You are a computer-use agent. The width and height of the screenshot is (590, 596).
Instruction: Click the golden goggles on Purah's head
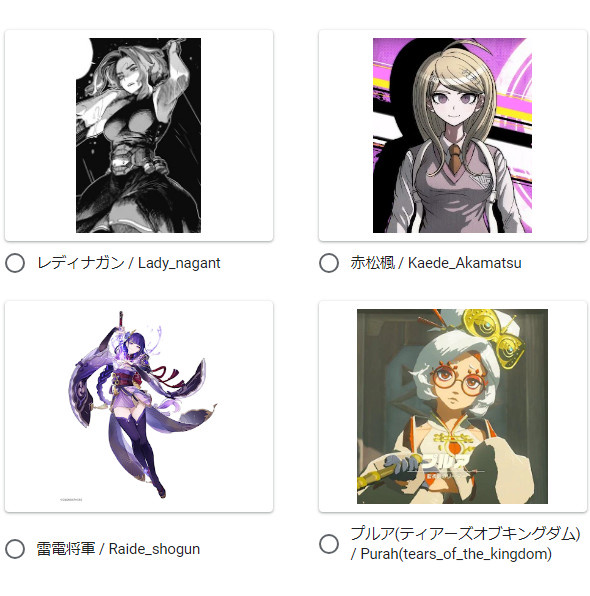tap(493, 337)
